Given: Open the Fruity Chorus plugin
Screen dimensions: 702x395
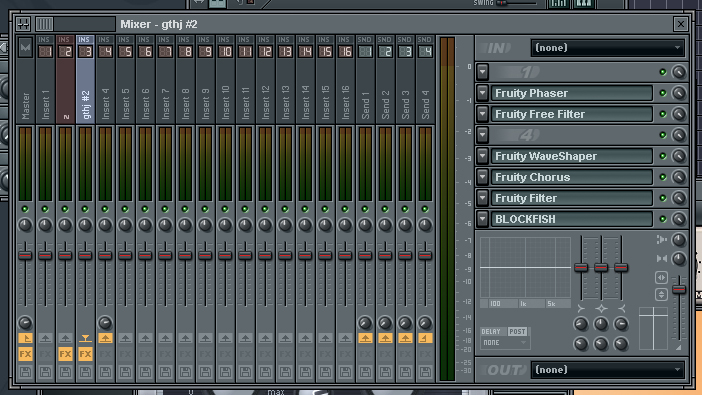Looking at the screenshot, I should tap(572, 177).
